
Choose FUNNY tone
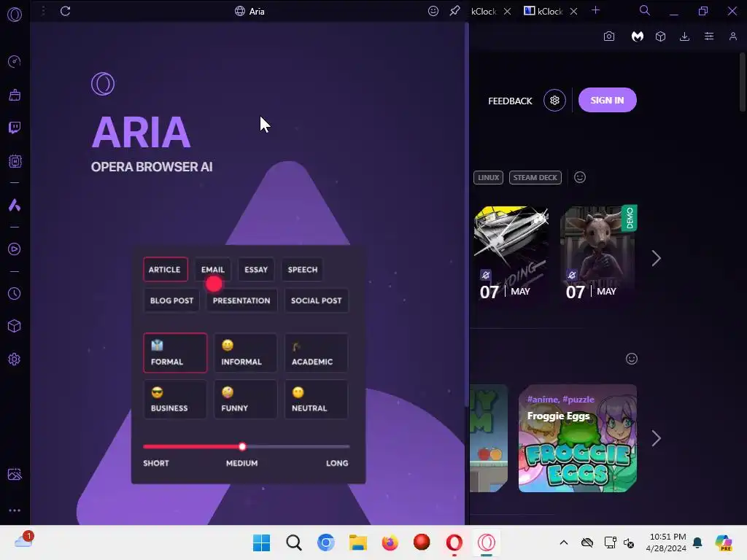pos(245,399)
